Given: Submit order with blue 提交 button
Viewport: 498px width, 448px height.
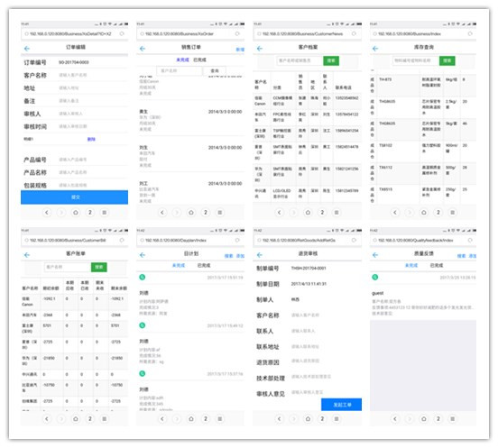Looking at the screenshot, I should [75, 197].
